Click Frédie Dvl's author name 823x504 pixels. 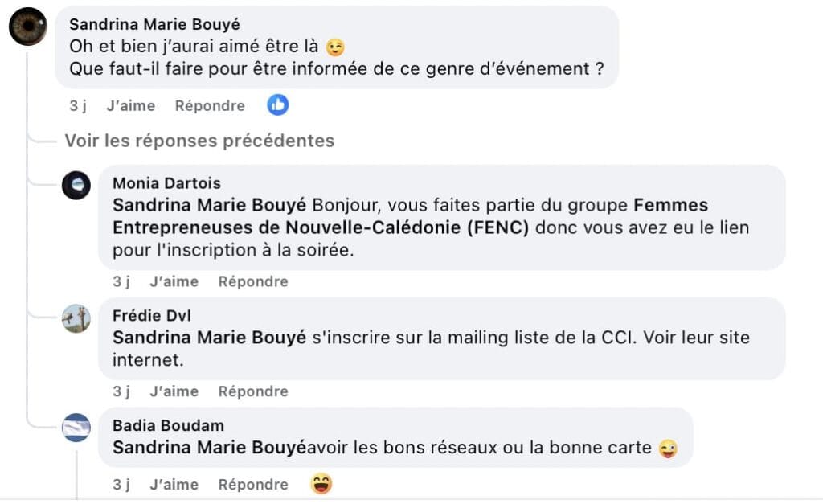tap(152, 316)
